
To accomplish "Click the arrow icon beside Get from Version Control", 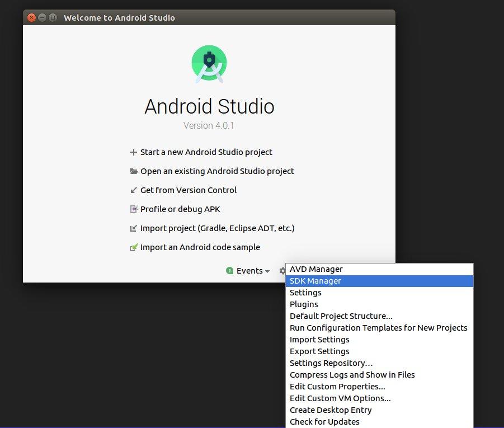I will point(134,190).
